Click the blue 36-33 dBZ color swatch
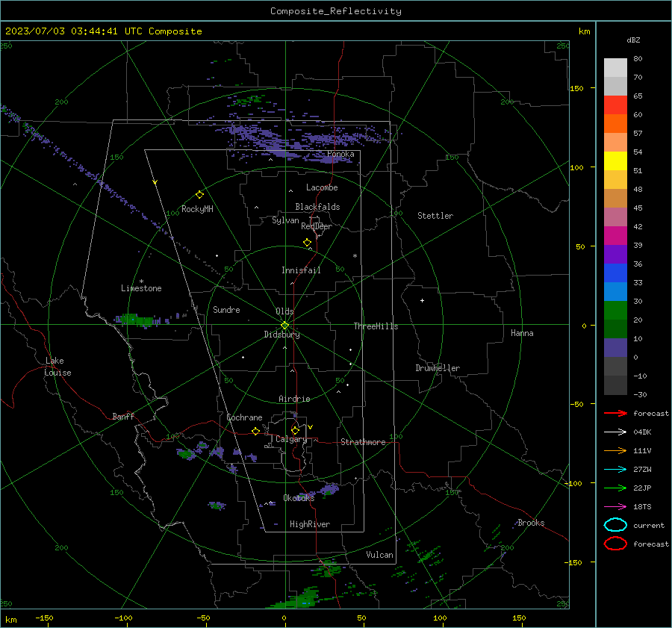This screenshot has width=672, height=628. 615,273
